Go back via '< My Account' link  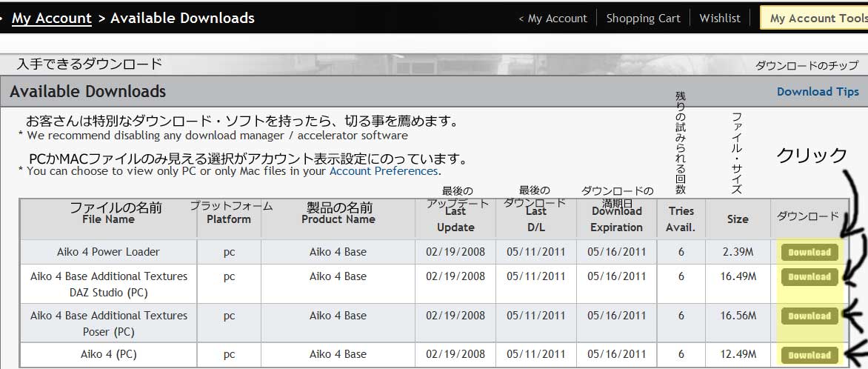552,19
